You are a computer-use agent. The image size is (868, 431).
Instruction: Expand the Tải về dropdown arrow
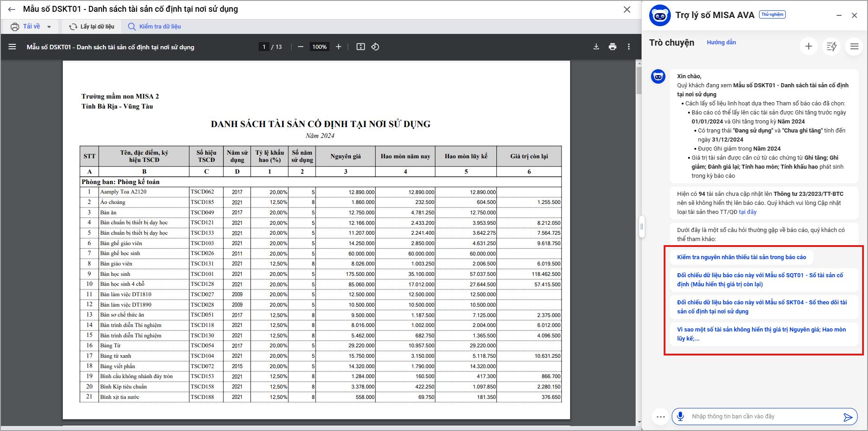(x=49, y=27)
